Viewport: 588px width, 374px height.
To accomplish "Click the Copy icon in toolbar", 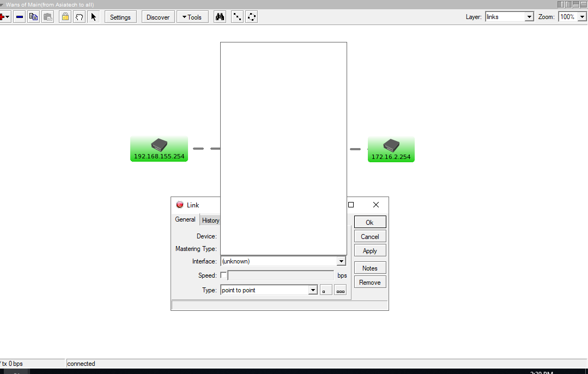I will 33,17.
